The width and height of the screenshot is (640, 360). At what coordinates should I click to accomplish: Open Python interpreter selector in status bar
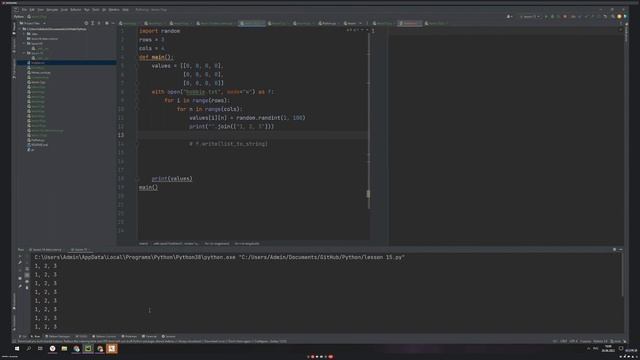(600, 341)
